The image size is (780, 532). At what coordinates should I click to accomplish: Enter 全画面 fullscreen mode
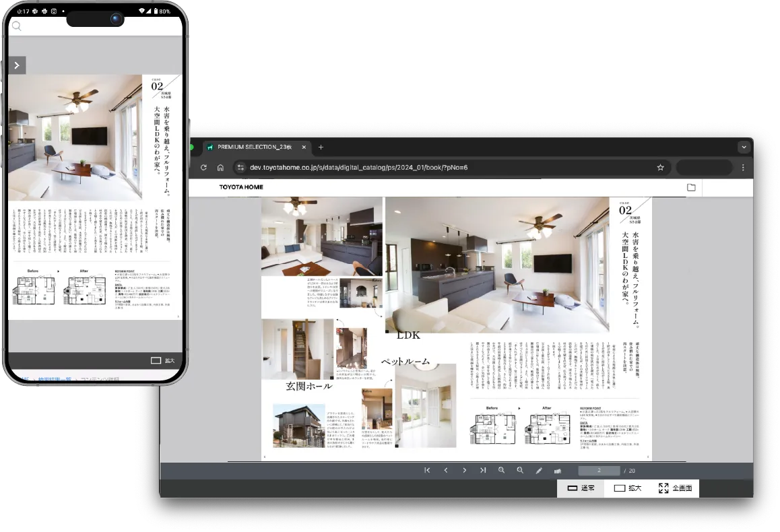[675, 488]
